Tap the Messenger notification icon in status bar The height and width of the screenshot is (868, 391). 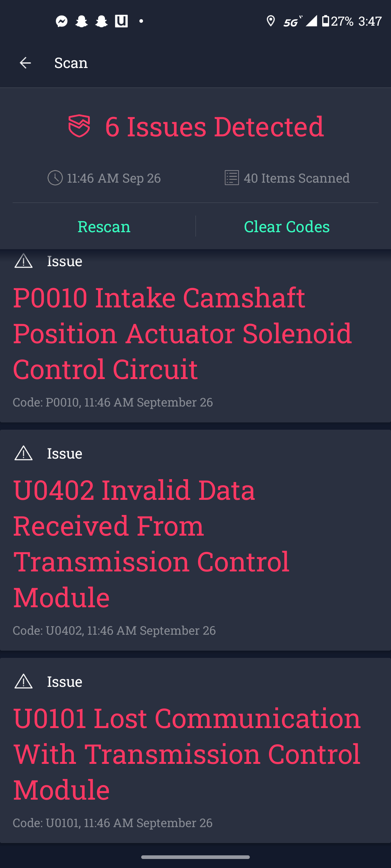[x=62, y=21]
